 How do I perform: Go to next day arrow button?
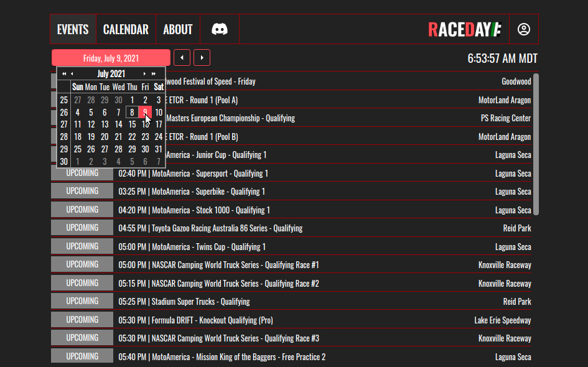[202, 58]
